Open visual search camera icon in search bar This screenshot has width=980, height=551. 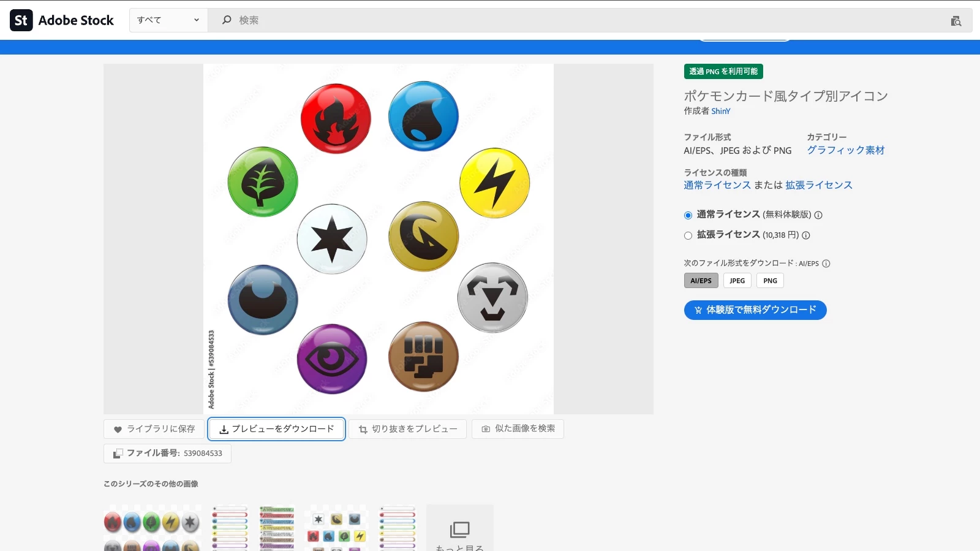coord(956,21)
